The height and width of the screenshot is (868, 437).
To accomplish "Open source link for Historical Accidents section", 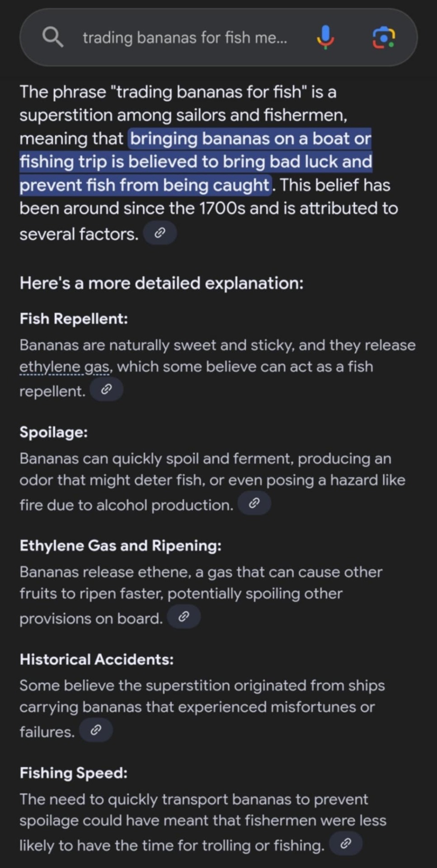I will pyautogui.click(x=96, y=730).
